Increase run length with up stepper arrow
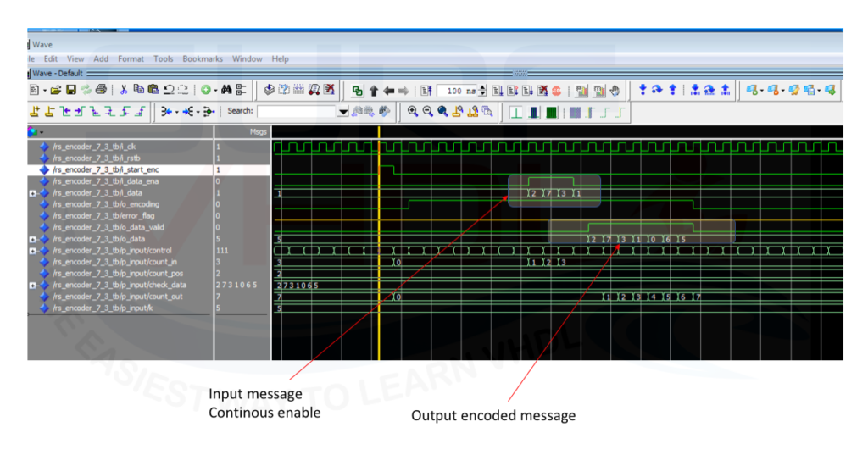 tap(482, 87)
